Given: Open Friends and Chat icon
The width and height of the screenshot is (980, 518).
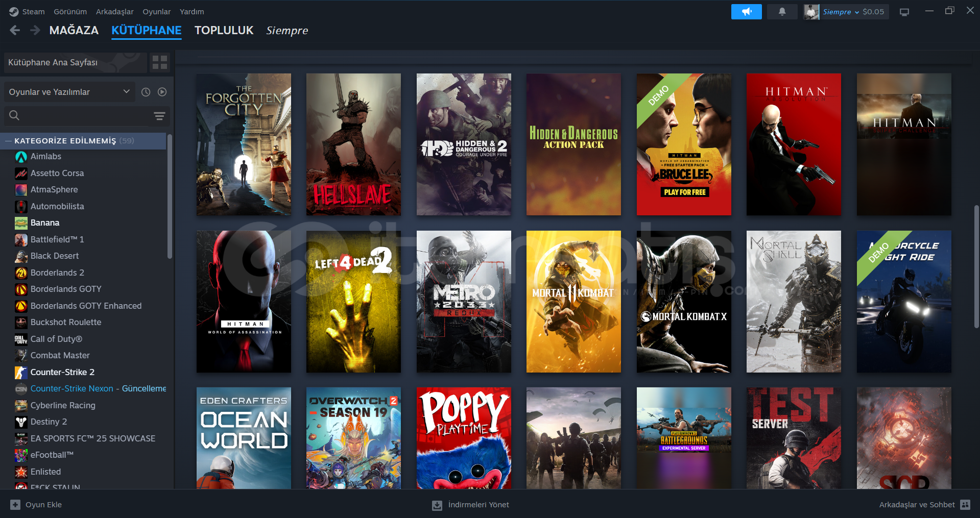Looking at the screenshot, I should (965, 505).
